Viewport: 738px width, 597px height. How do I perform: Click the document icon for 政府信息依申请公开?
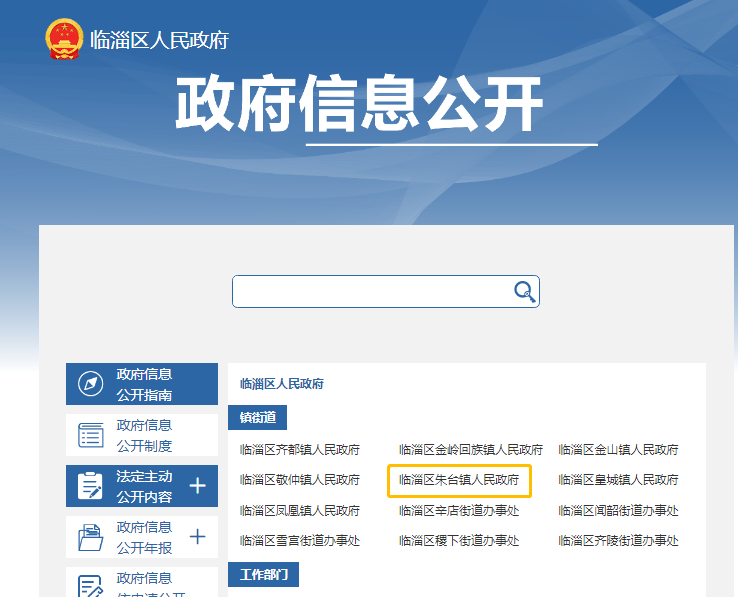click(91, 585)
